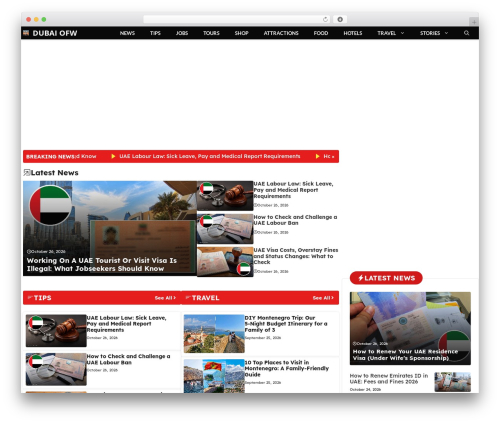Open the breaking news ticker UAE Labour Law headline
This screenshot has width=500, height=423.
click(210, 156)
